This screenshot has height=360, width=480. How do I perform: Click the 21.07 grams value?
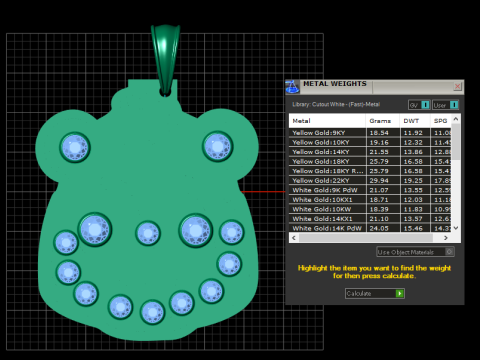tap(379, 190)
